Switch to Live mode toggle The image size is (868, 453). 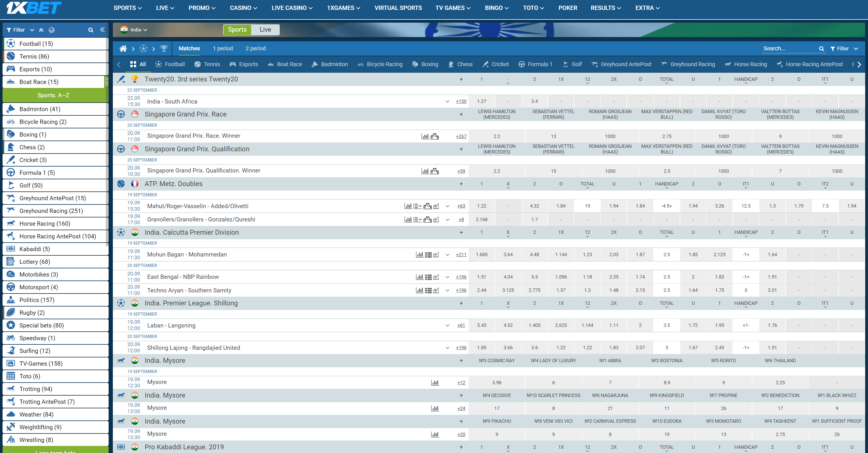(x=265, y=30)
